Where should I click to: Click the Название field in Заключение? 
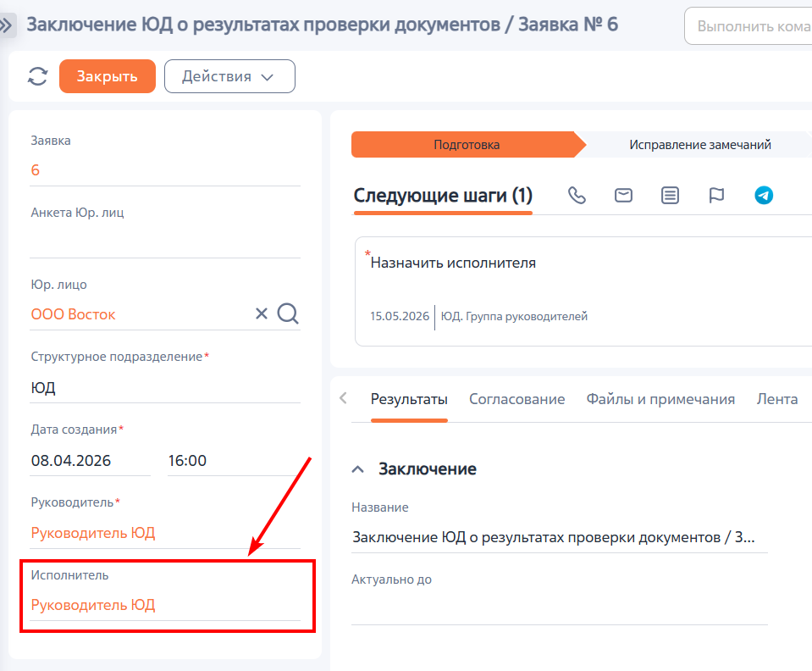[x=560, y=537]
